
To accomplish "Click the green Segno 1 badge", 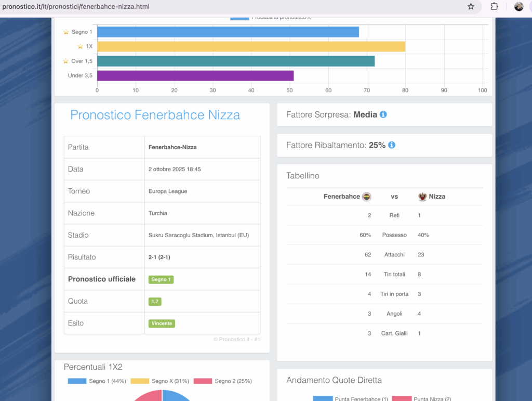I will click(x=161, y=279).
